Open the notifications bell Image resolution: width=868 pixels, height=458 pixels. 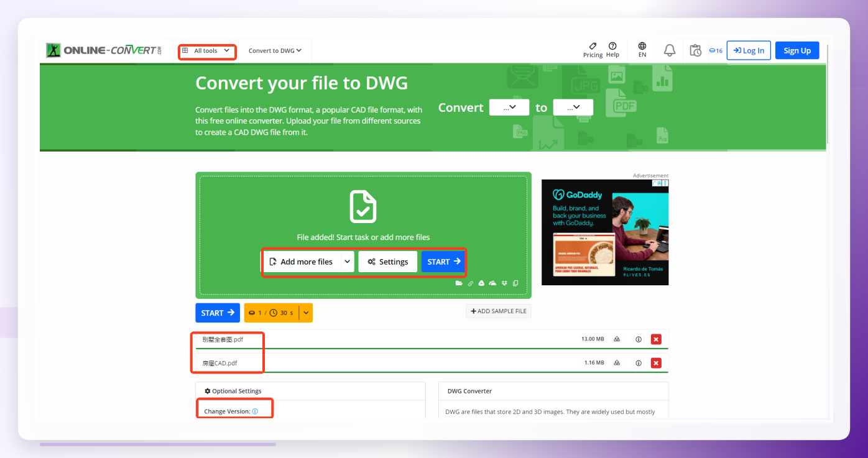click(670, 50)
